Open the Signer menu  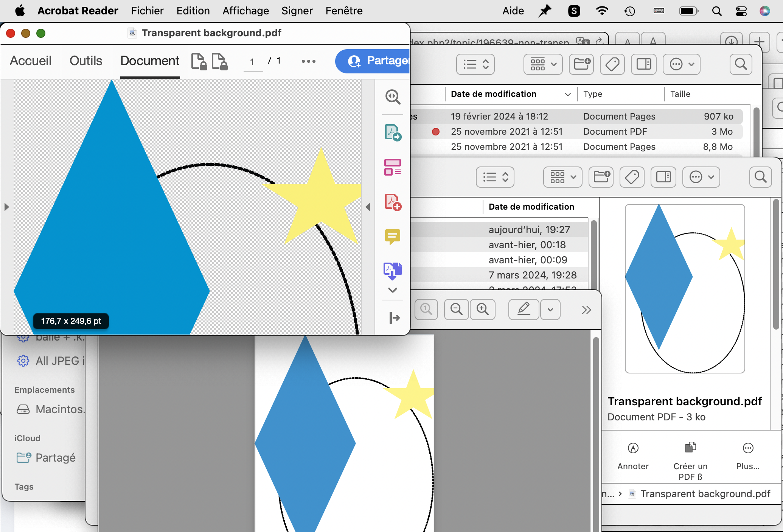click(297, 11)
